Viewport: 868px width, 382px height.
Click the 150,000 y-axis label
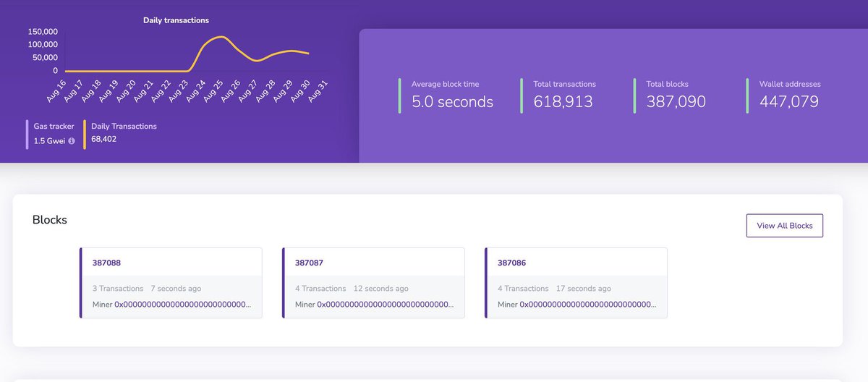(44, 32)
